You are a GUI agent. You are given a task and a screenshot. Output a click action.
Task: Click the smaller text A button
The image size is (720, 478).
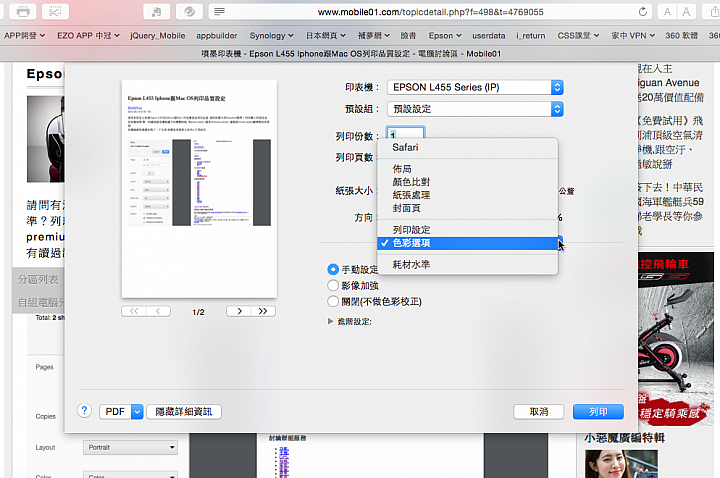click(x=667, y=12)
